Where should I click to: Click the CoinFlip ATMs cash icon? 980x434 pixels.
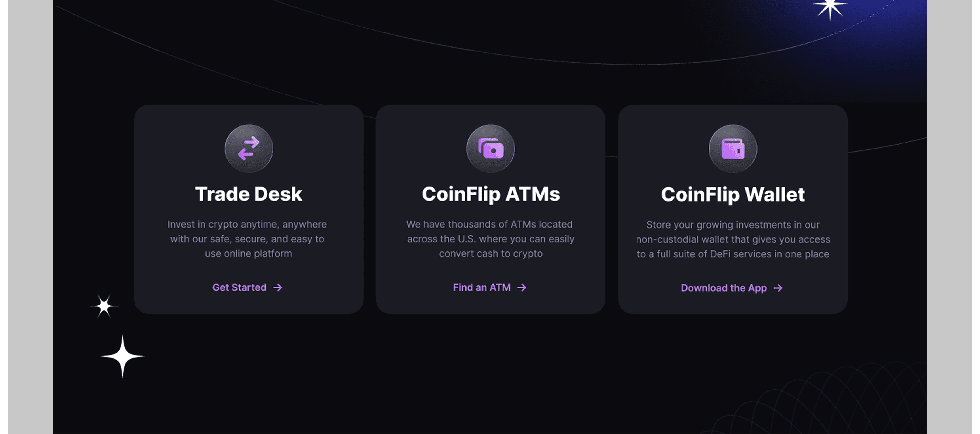click(x=490, y=148)
